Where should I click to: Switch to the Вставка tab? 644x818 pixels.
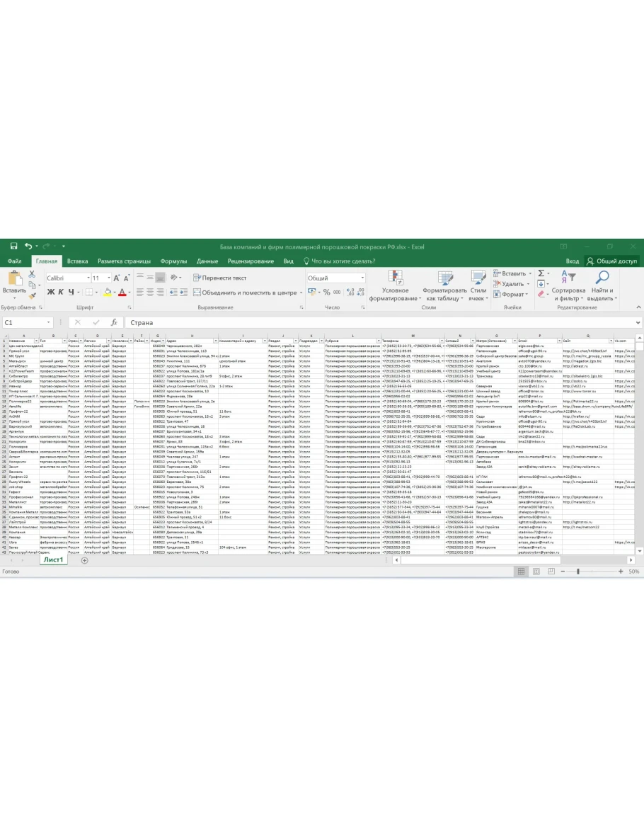[77, 261]
